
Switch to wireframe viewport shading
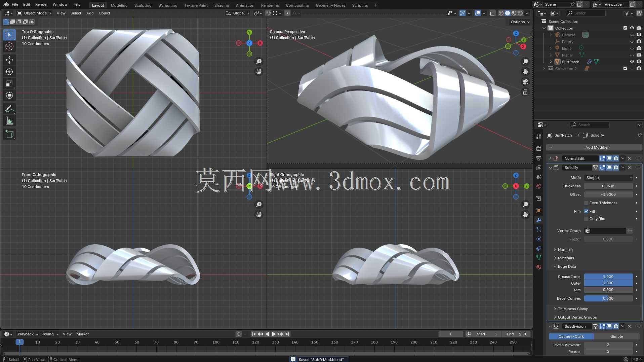(x=501, y=13)
